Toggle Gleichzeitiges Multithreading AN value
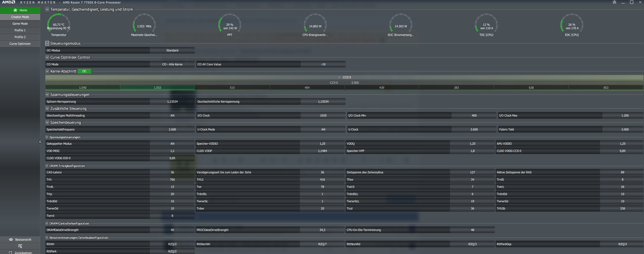 [x=172, y=115]
